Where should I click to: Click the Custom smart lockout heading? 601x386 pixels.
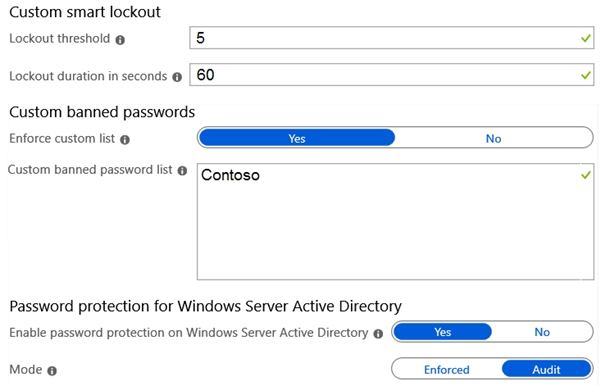85,12
